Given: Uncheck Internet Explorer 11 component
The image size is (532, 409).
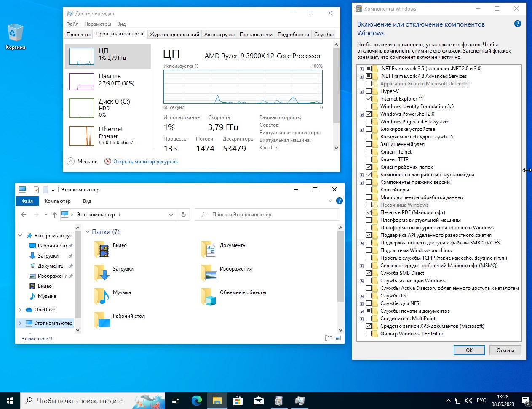Looking at the screenshot, I should (x=370, y=98).
